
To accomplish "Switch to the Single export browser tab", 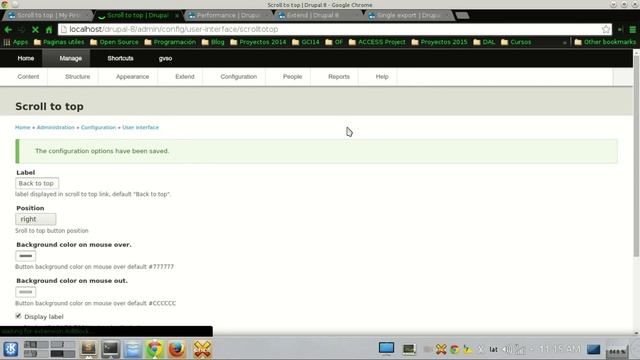I will tap(408, 16).
